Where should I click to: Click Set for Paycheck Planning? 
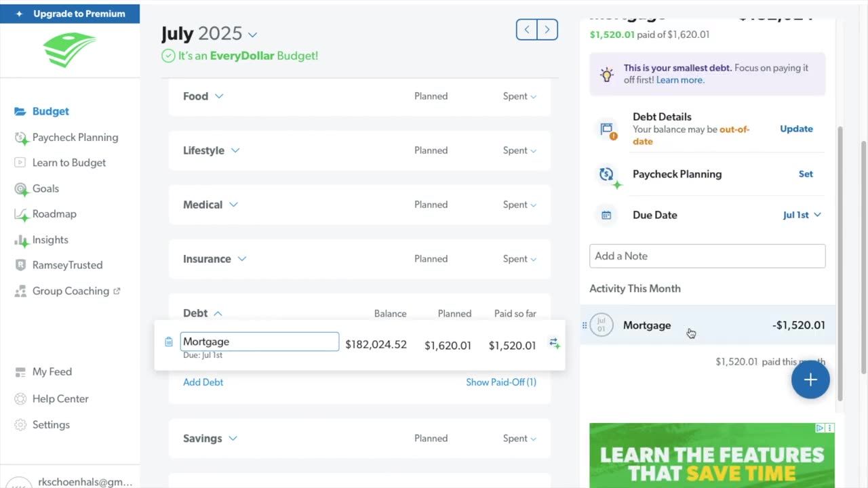[806, 174]
